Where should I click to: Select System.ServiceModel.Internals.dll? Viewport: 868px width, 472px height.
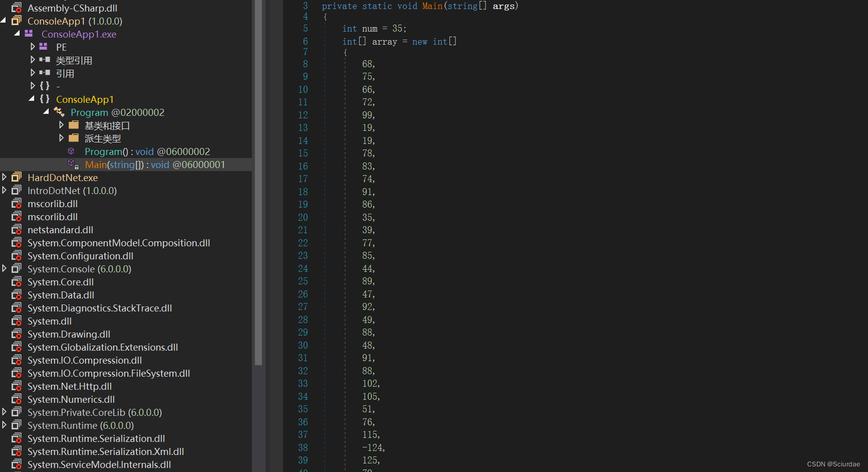[x=99, y=464]
